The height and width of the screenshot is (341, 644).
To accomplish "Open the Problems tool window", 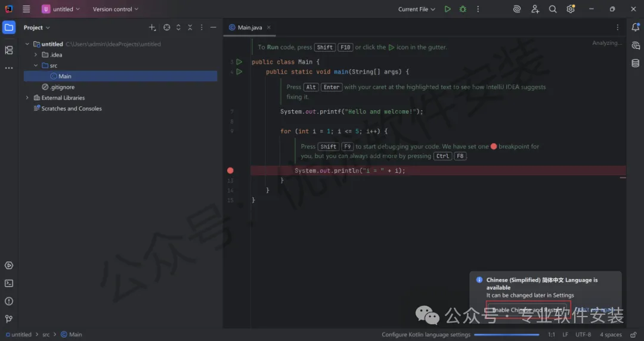I will pyautogui.click(x=8, y=301).
